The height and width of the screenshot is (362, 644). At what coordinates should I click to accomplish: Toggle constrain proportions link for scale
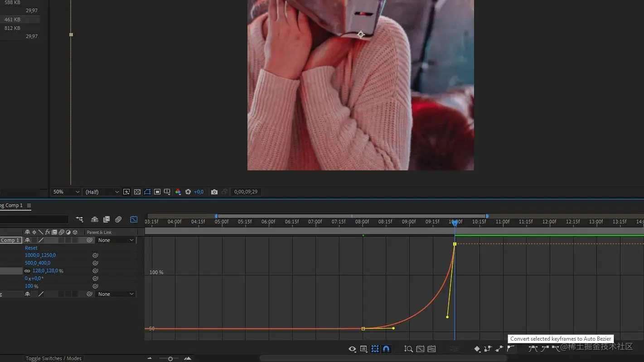point(27,271)
